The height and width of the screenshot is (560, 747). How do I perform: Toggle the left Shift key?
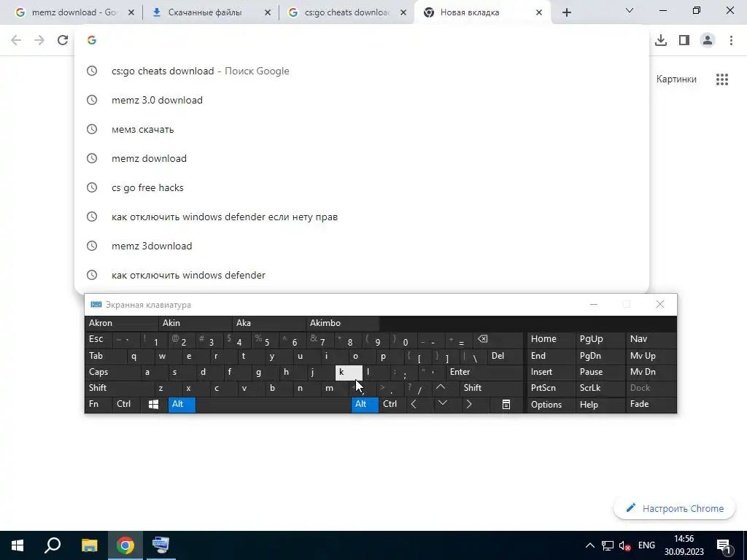click(119, 388)
